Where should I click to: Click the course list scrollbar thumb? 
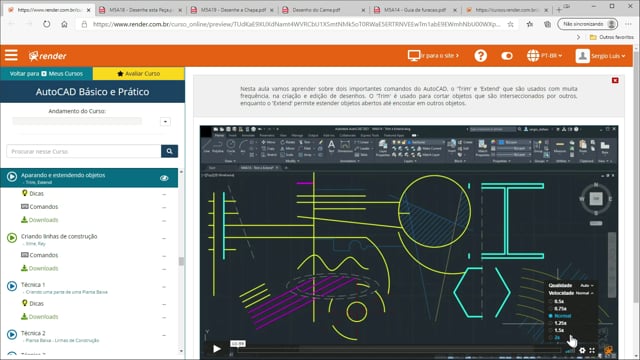181,261
